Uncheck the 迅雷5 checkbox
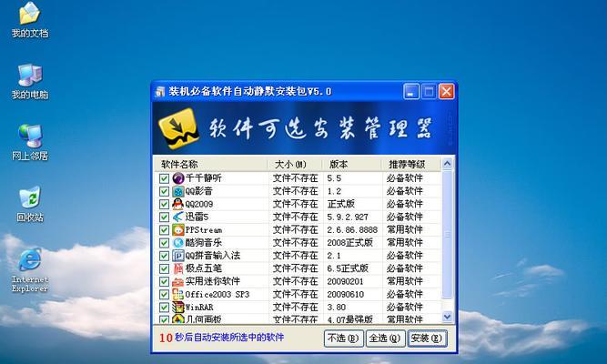The width and height of the screenshot is (607, 364). (x=164, y=217)
